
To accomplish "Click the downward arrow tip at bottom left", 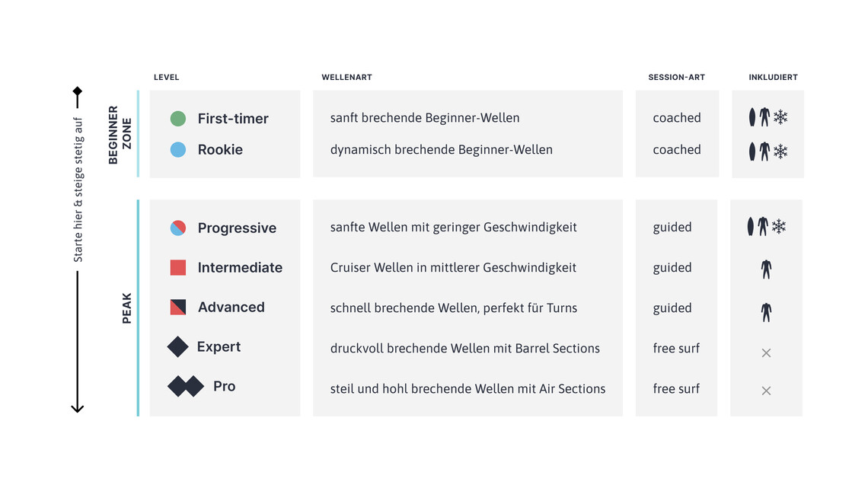I will tap(77, 409).
